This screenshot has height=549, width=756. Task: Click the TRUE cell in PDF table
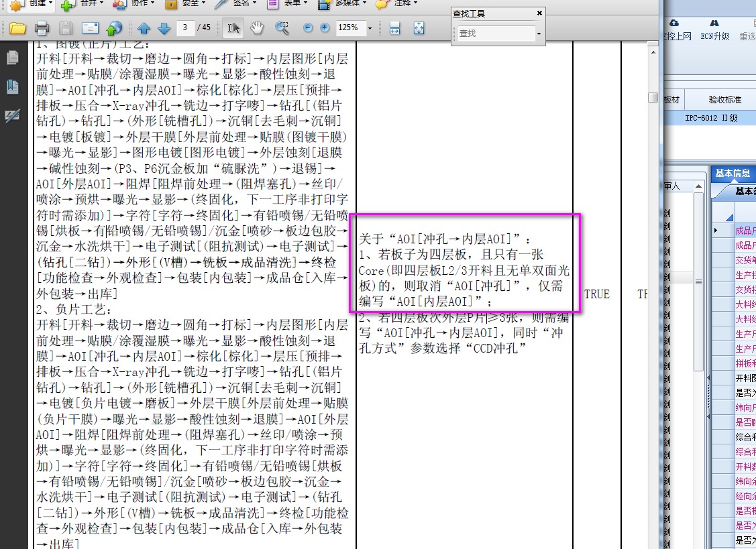[596, 294]
